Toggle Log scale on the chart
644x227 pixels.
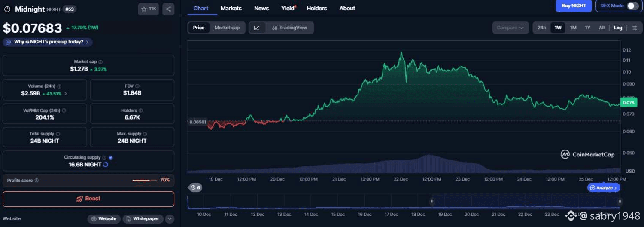pyautogui.click(x=618, y=28)
